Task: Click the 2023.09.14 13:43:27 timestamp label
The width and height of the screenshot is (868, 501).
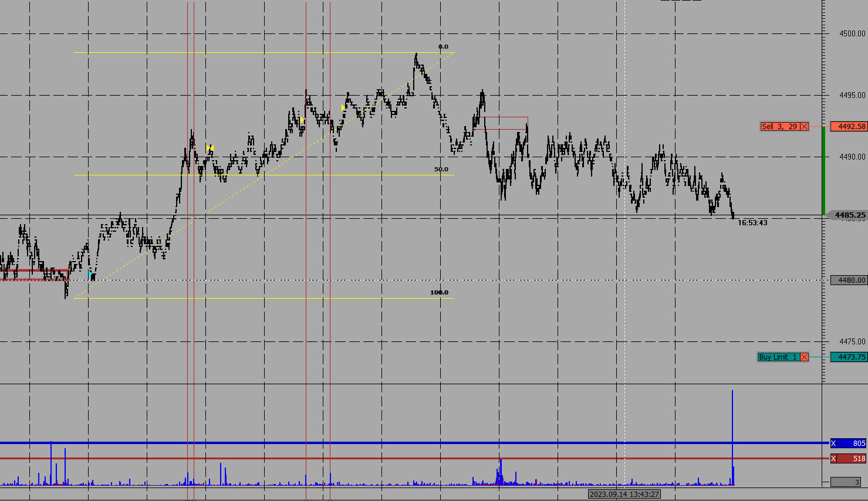Action: [x=624, y=495]
